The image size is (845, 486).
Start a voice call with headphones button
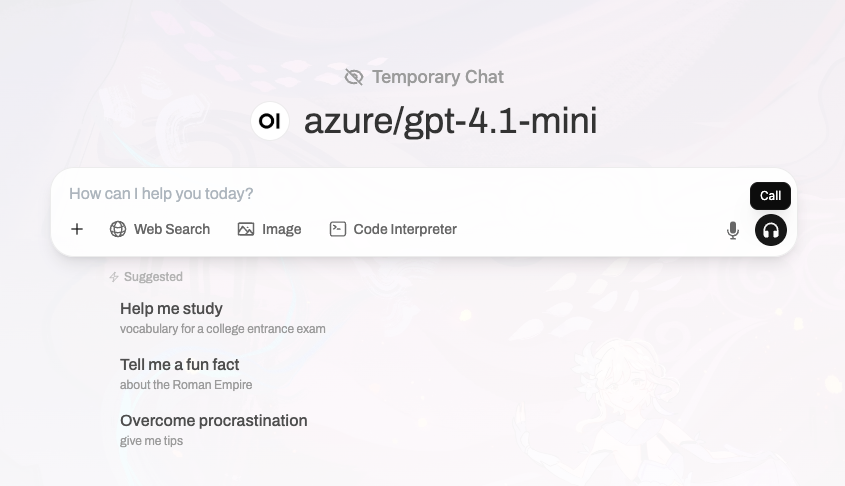pos(771,230)
